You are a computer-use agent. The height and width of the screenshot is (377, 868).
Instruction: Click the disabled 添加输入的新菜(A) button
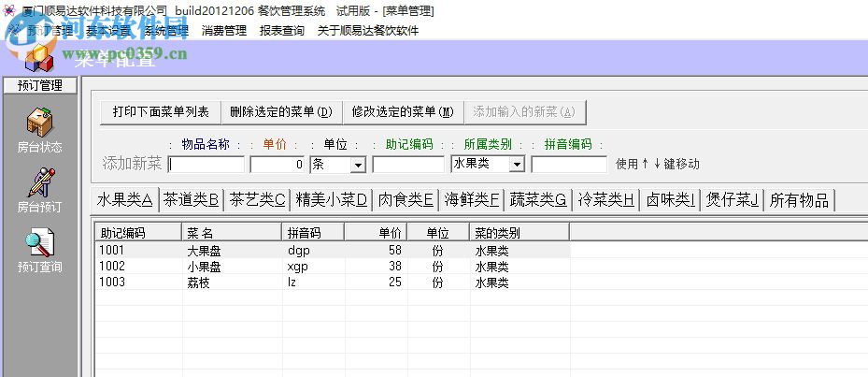[524, 112]
